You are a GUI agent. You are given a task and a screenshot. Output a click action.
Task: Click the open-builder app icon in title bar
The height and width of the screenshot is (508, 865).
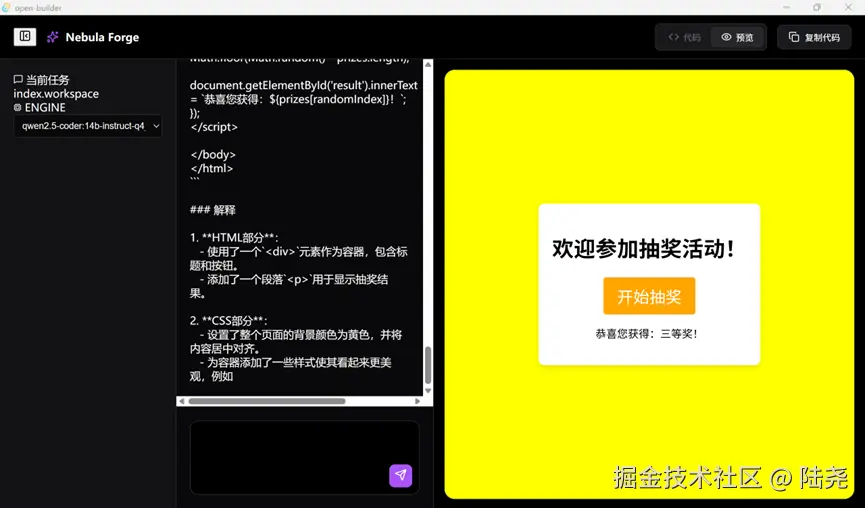point(6,7)
